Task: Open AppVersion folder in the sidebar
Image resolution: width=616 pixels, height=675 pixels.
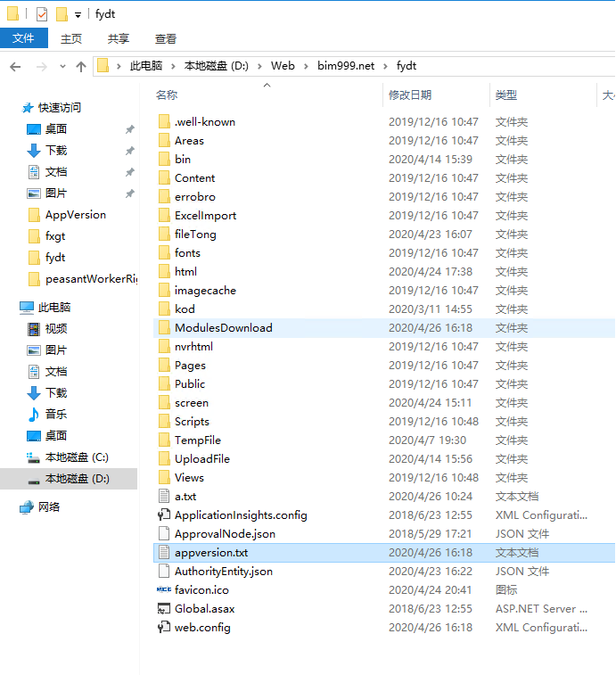Action: pyautogui.click(x=76, y=215)
